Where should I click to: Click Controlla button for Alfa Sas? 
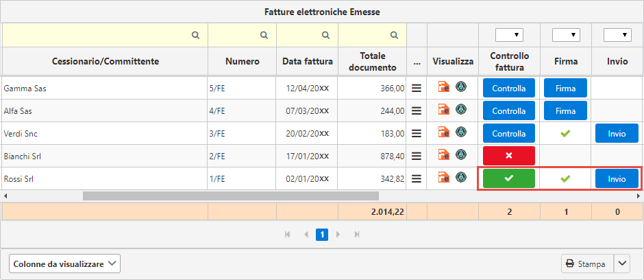click(x=509, y=110)
